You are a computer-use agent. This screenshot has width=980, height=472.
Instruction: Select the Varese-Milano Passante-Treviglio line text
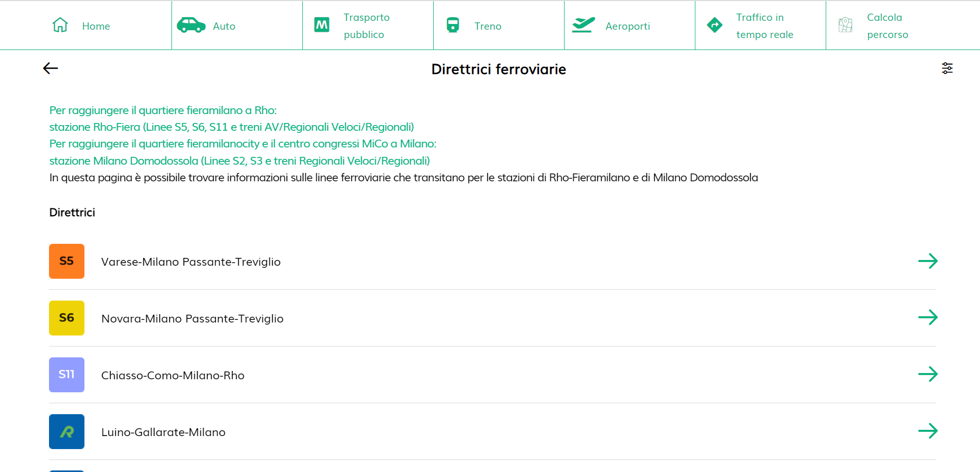pyautogui.click(x=191, y=262)
